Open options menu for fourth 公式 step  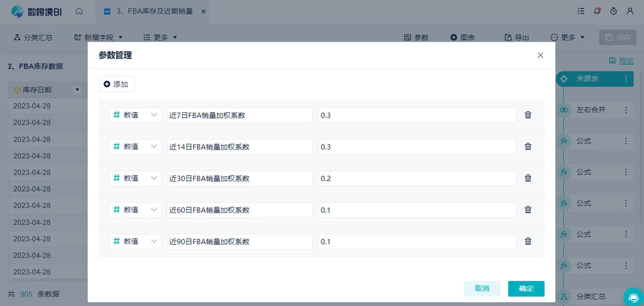[x=626, y=235]
